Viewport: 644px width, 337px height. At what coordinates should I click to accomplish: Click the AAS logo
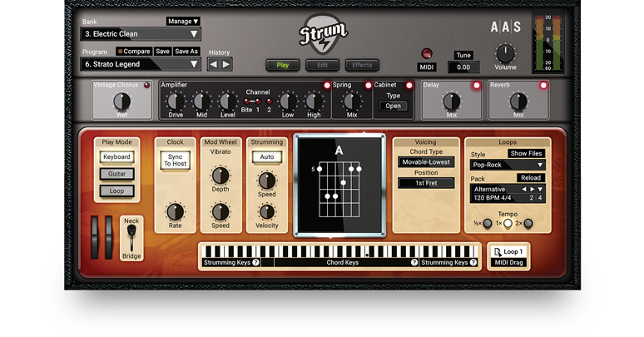tap(506, 27)
